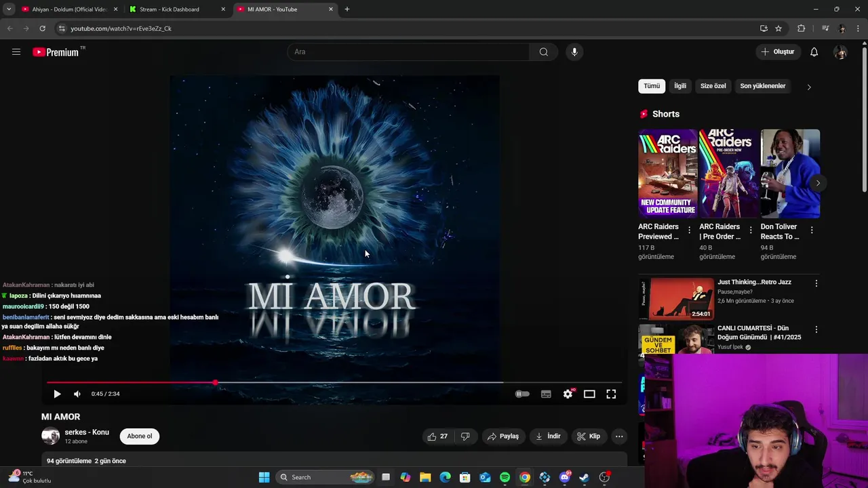868x488 pixels.
Task: Show next Shorts with chevron arrow
Action: click(x=818, y=183)
